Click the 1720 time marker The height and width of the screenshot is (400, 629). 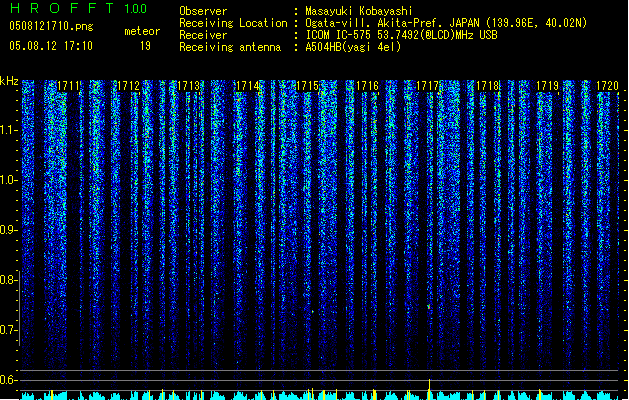pyautogui.click(x=607, y=86)
